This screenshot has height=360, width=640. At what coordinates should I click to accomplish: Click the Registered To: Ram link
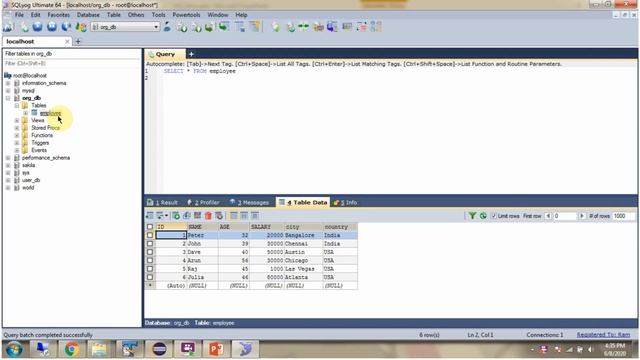(603, 335)
